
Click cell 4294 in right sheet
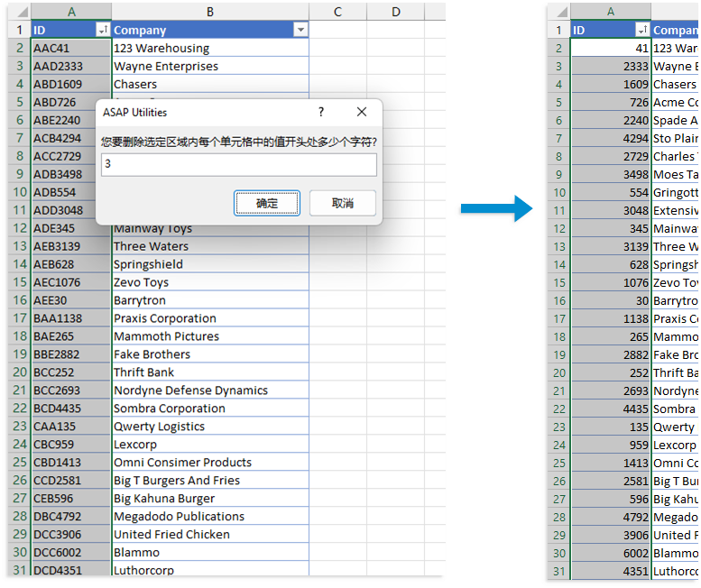pos(611,138)
